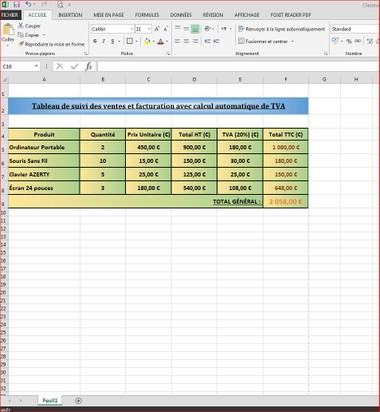Click the Name Box showing C16

[21, 67]
